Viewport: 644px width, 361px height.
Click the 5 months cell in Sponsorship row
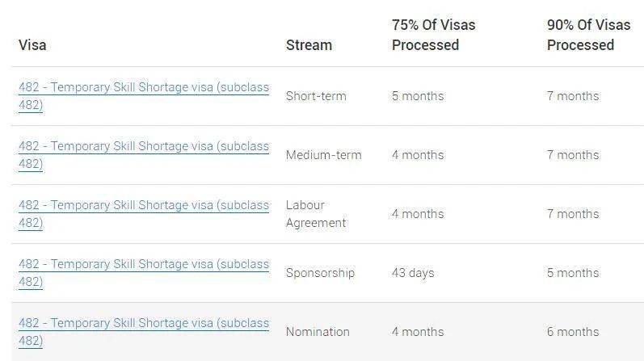(x=573, y=273)
